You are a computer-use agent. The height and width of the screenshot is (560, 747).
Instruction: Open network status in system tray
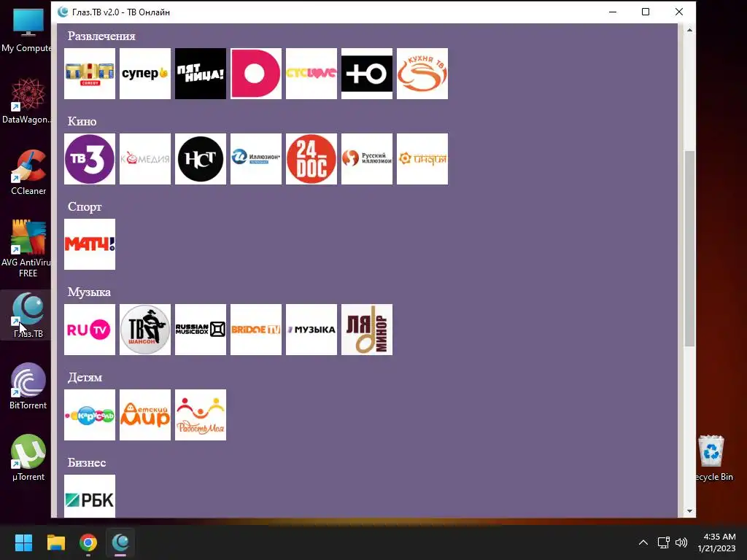(x=663, y=542)
